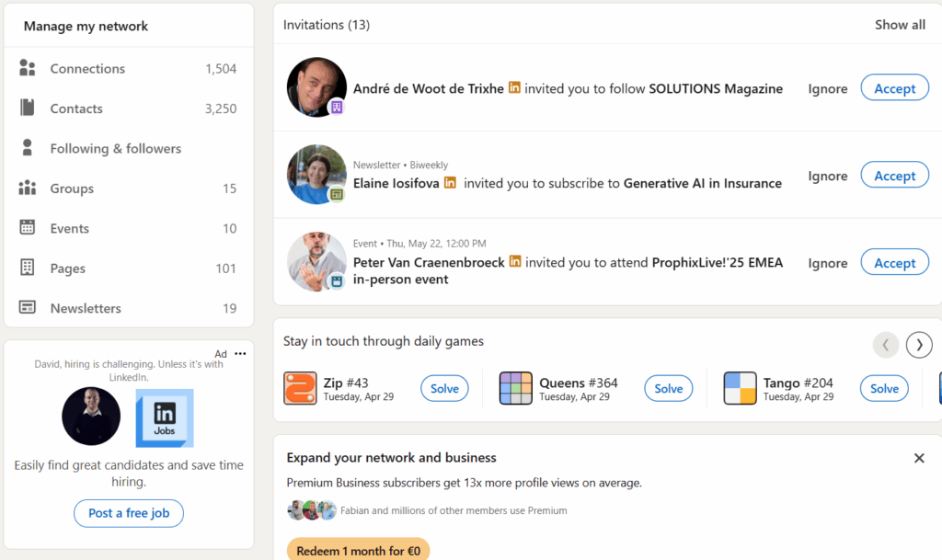This screenshot has width=942, height=560.
Task: Solve Zip #43 game
Action: coord(444,388)
